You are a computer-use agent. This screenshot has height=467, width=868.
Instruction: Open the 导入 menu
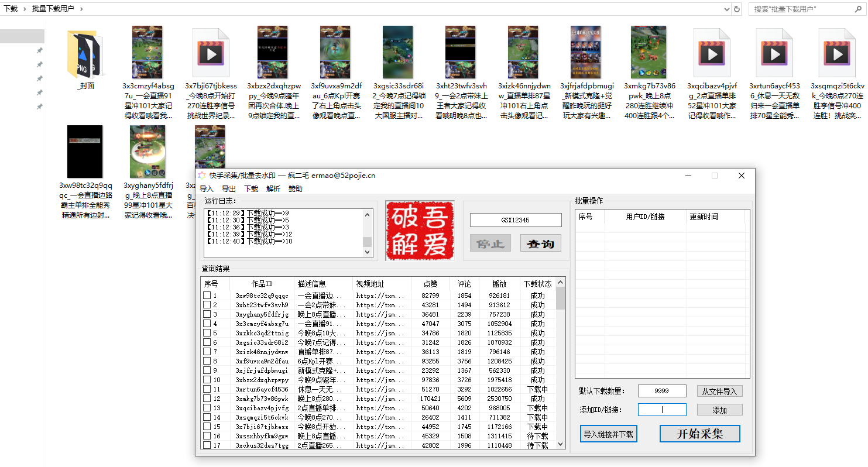coord(207,189)
